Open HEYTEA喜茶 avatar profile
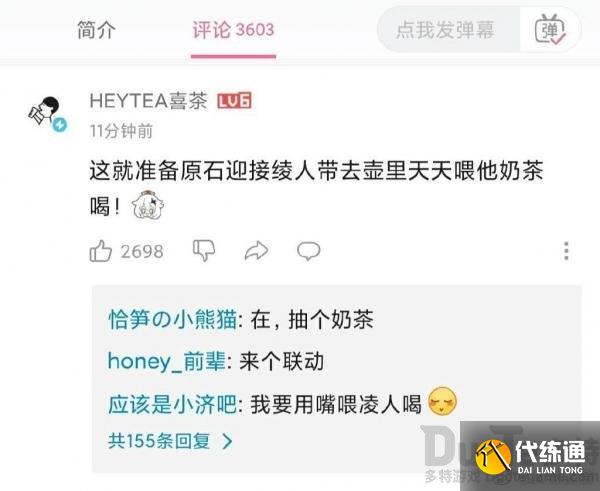Screen dimensions: 600x491 pyautogui.click(x=47, y=114)
